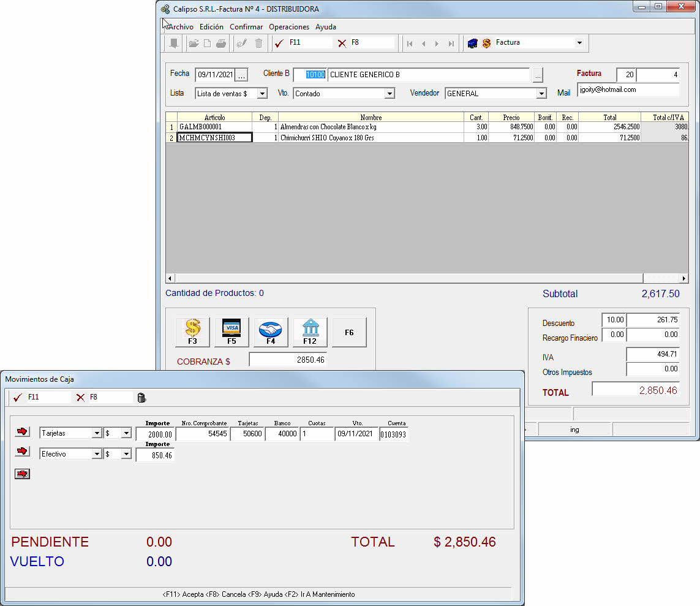Open the Vto. Contado dropdown
700x606 pixels.
(x=390, y=94)
